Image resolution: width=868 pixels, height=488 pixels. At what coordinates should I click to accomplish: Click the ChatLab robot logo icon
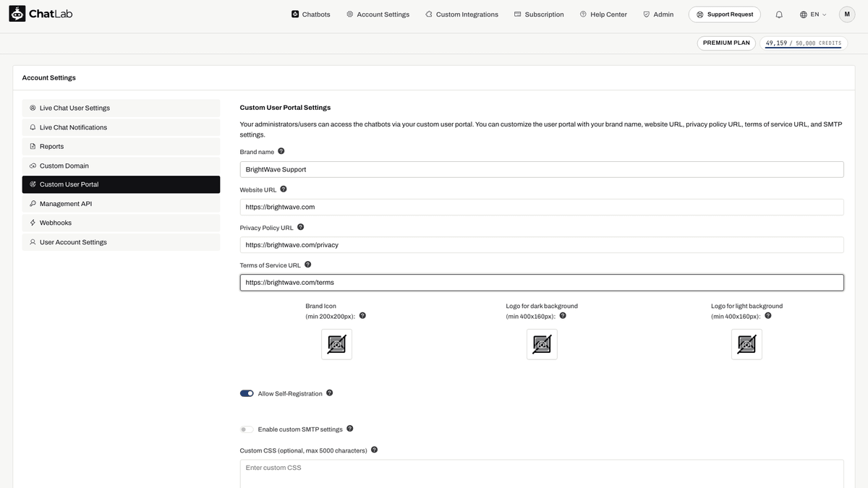click(17, 14)
